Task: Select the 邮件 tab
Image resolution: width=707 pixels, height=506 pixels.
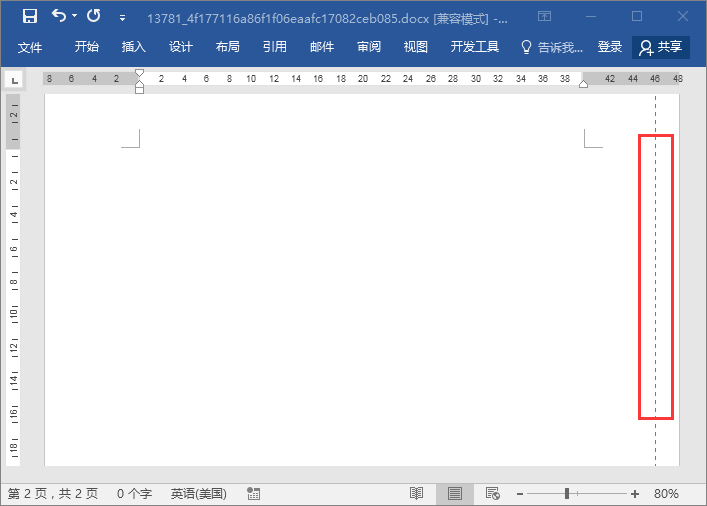Action: coord(322,47)
